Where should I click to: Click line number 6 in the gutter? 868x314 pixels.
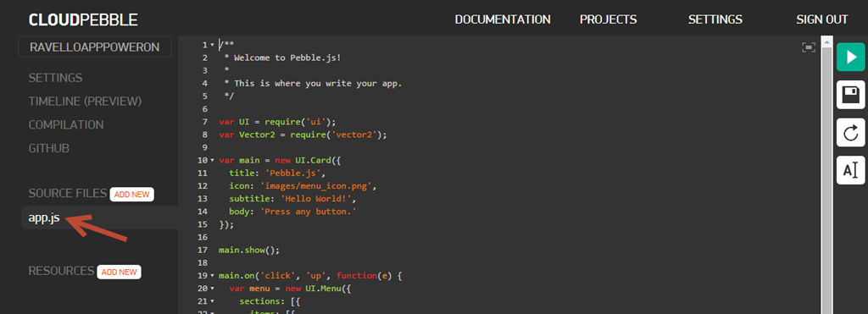(x=205, y=109)
